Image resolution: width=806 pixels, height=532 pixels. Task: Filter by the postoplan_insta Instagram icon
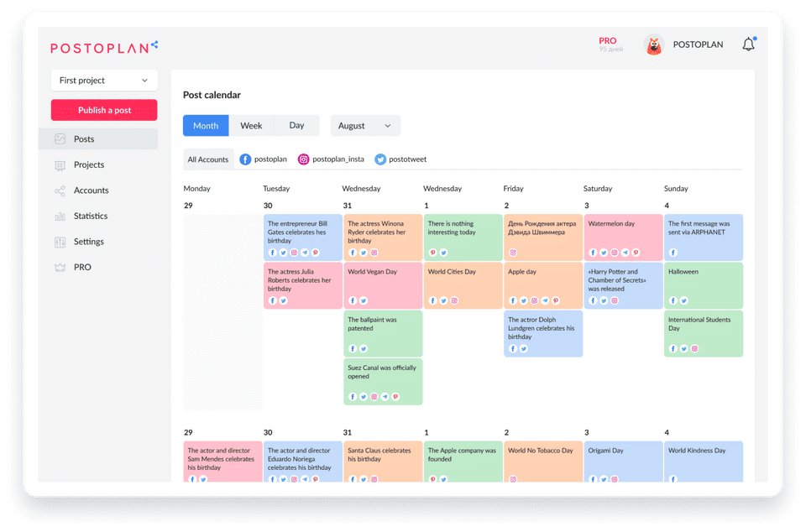[x=304, y=159]
